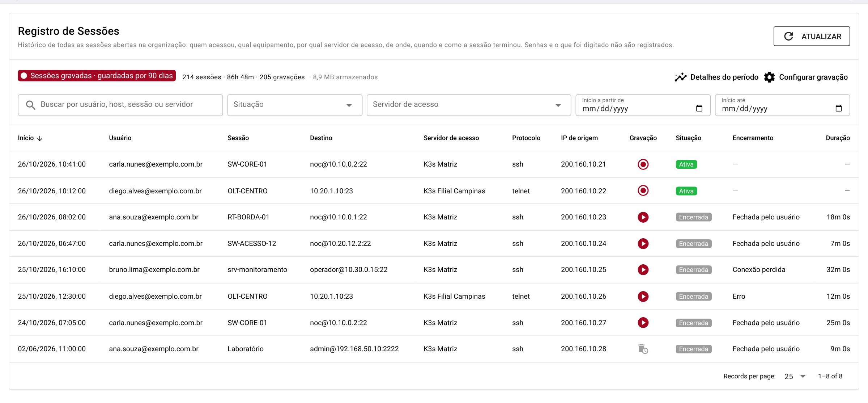Select Conexão perdida encerramento cell
868x403 pixels.
pos(759,270)
